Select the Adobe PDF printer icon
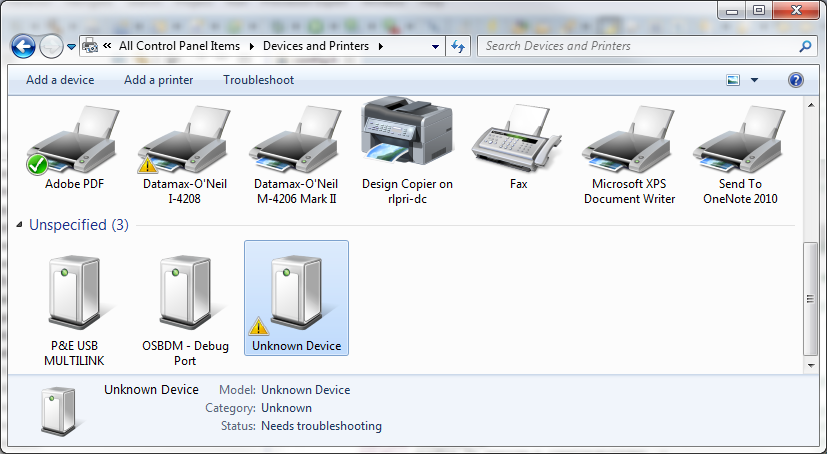This screenshot has height=454, width=827. (74, 140)
